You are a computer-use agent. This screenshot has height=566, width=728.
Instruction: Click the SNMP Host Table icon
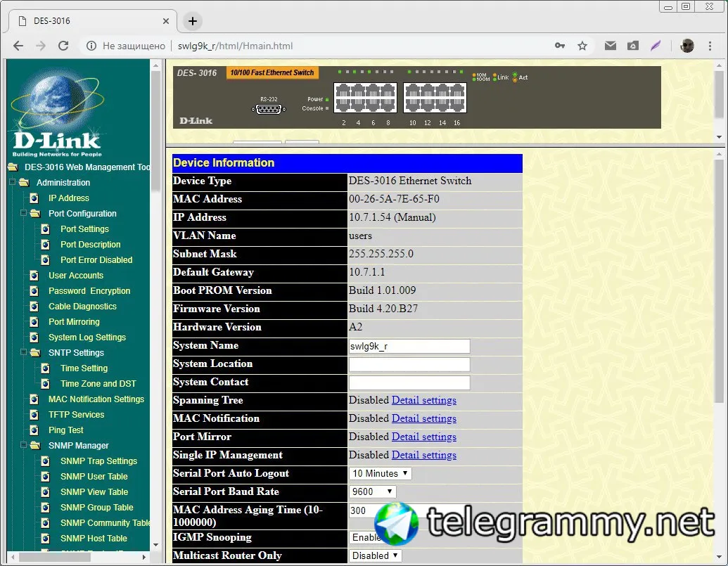tap(46, 539)
